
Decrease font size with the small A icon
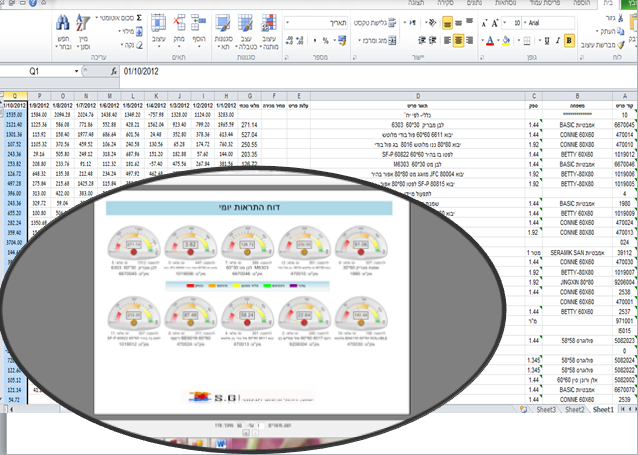point(484,24)
